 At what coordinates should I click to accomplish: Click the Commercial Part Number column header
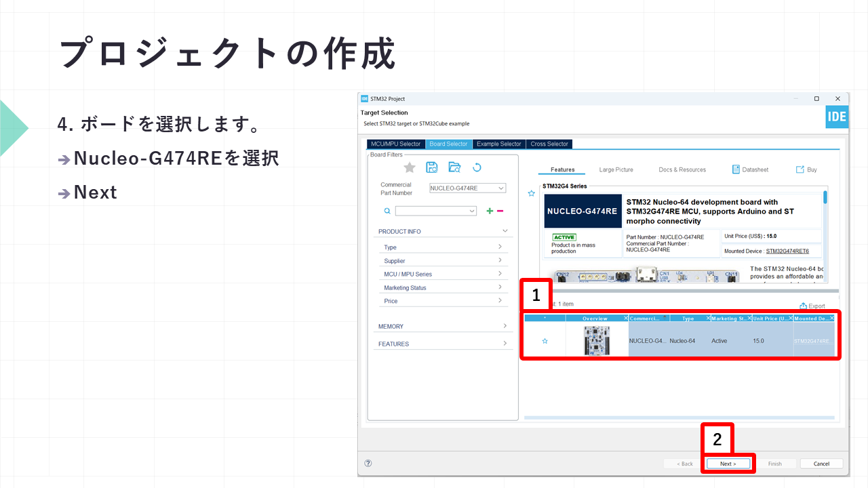tap(648, 318)
